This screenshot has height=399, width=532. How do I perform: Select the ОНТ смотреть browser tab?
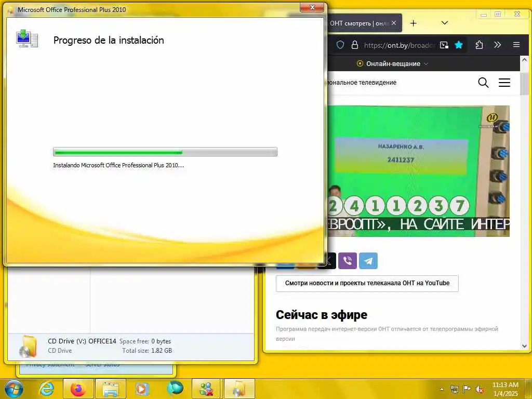pyautogui.click(x=360, y=23)
